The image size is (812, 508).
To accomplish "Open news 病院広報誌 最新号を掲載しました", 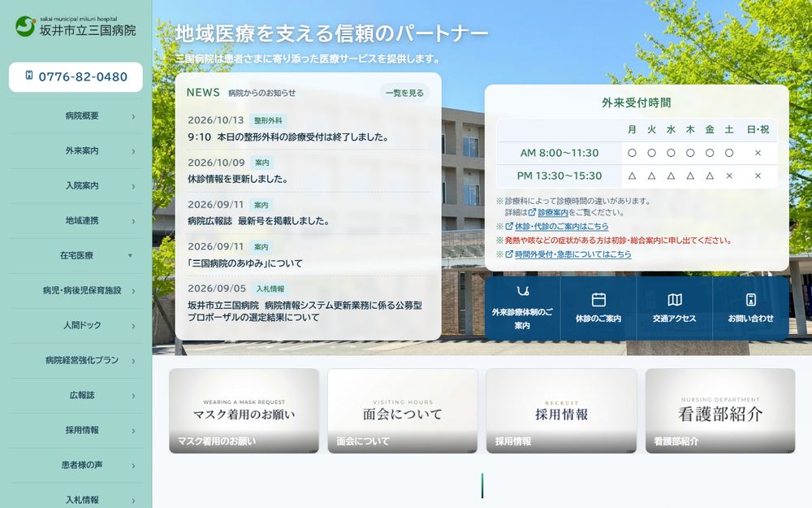I will pyautogui.click(x=258, y=221).
